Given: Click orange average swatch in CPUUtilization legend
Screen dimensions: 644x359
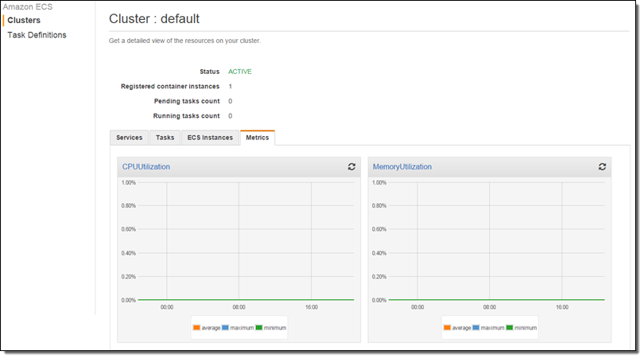Looking at the screenshot, I should [196, 327].
